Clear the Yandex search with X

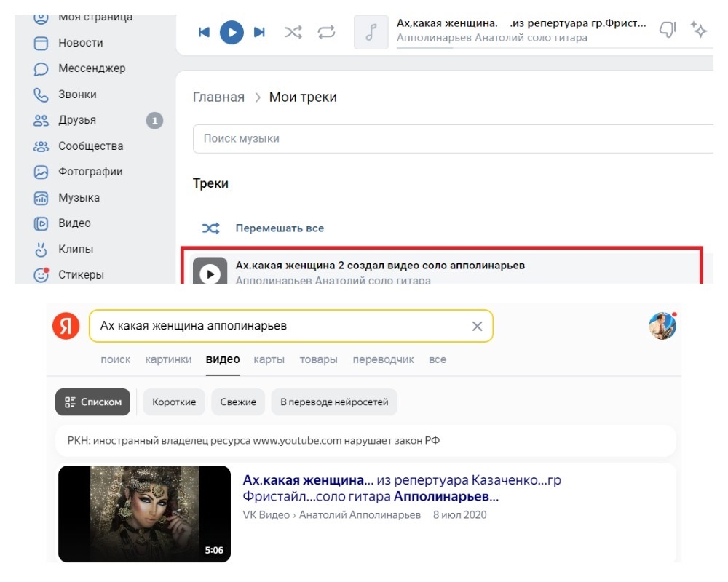click(478, 326)
